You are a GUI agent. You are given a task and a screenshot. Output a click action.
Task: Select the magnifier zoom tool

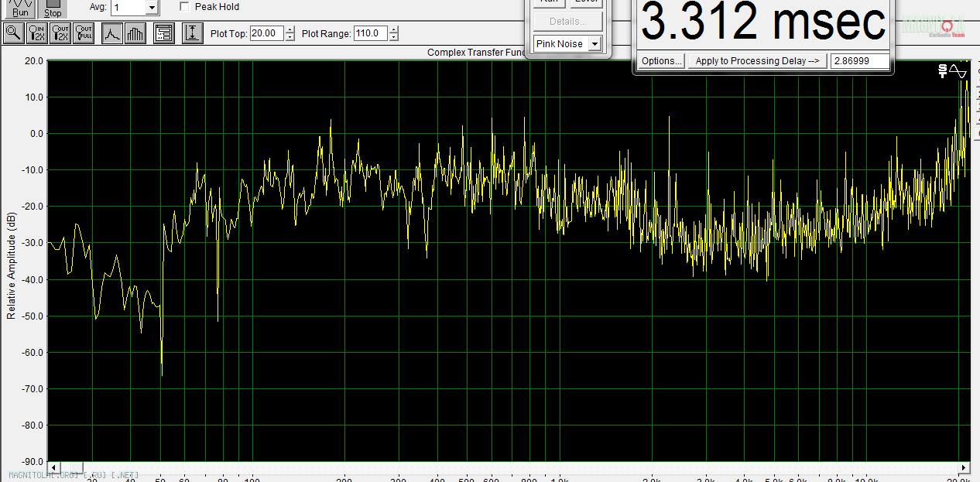[x=14, y=32]
